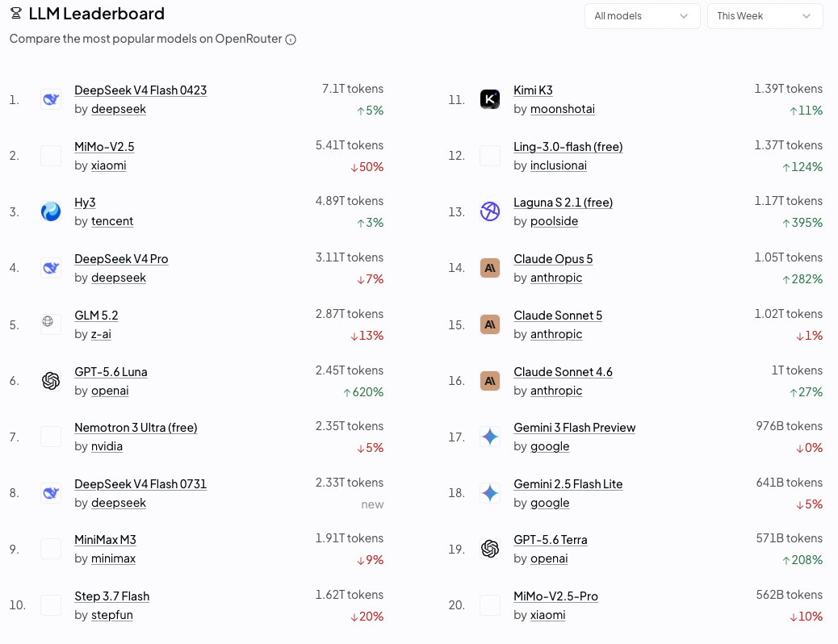Open the Gemini 2.5 Flash Lite link
This screenshot has height=644, width=838.
click(x=568, y=484)
